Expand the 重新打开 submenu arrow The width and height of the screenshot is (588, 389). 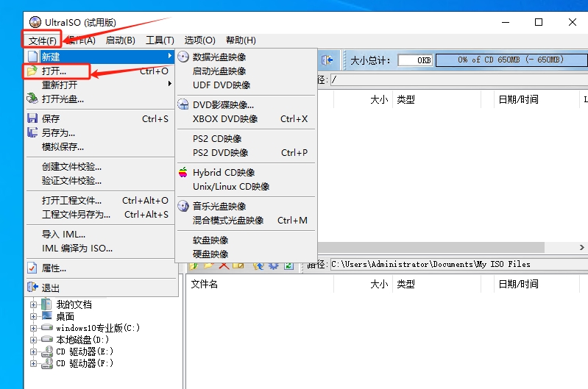170,84
